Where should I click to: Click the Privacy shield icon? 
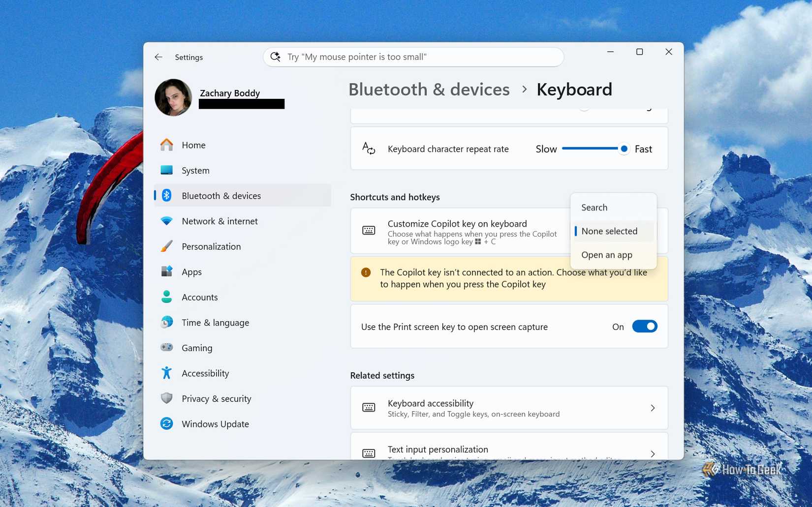167,398
